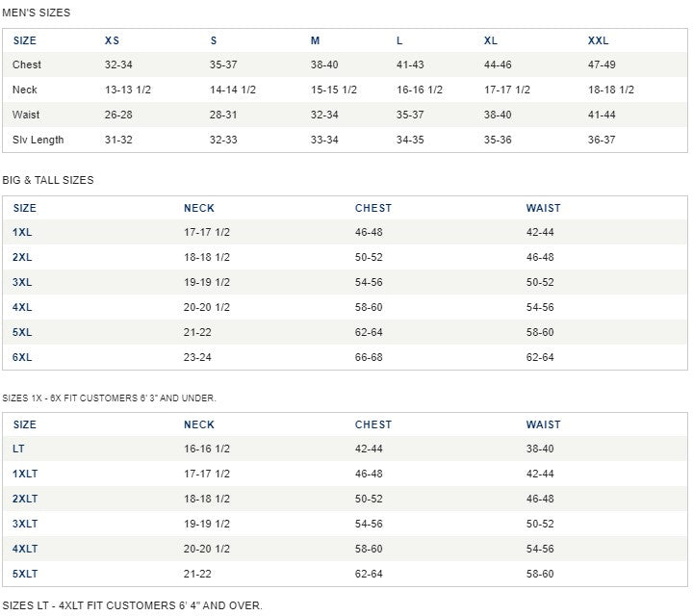Select the 6XL size row label
This screenshot has height=616, width=693.
(22, 357)
